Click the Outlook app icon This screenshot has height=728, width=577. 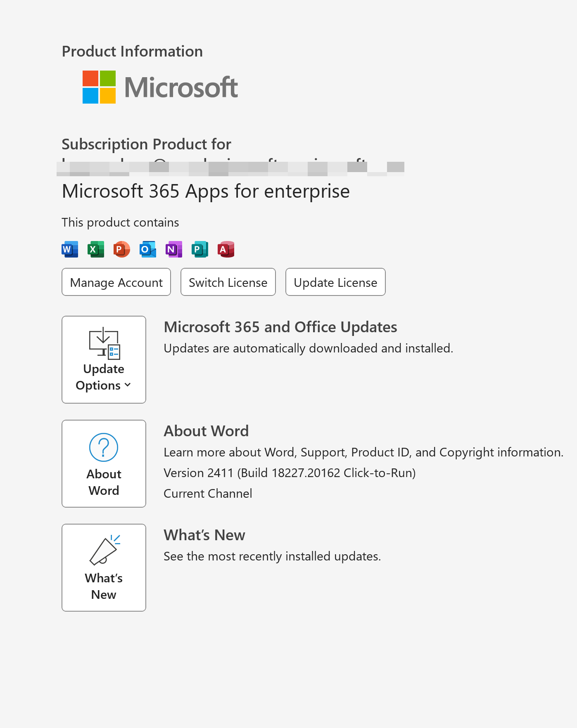148,249
